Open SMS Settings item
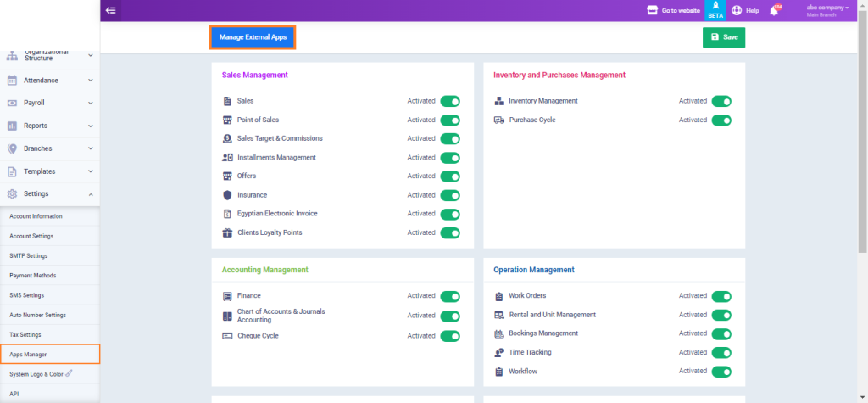The width and height of the screenshot is (868, 403). click(50, 295)
